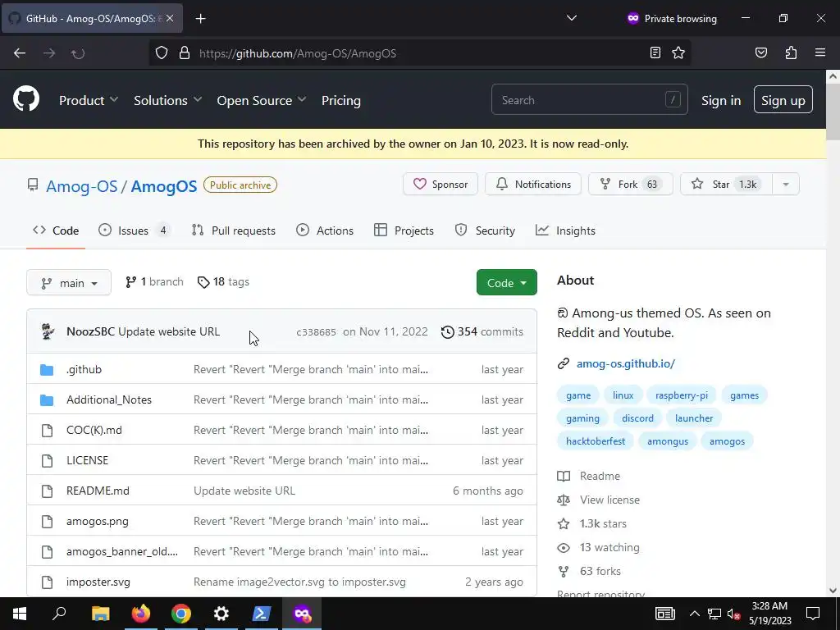Open imposter.svg file
This screenshot has width=840, height=630.
pyautogui.click(x=98, y=582)
